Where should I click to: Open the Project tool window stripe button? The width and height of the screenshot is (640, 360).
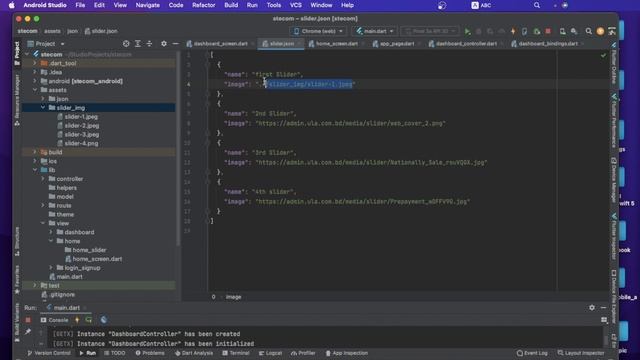[x=17, y=53]
